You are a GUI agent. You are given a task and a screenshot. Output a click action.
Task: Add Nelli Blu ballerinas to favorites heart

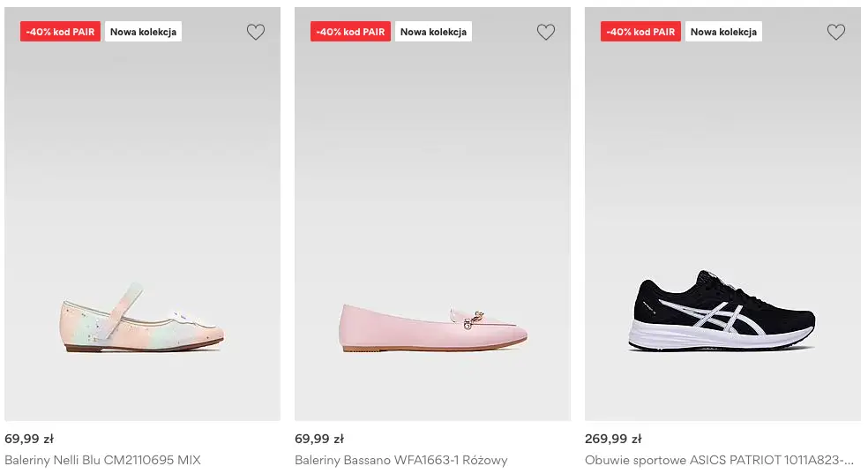point(255,33)
